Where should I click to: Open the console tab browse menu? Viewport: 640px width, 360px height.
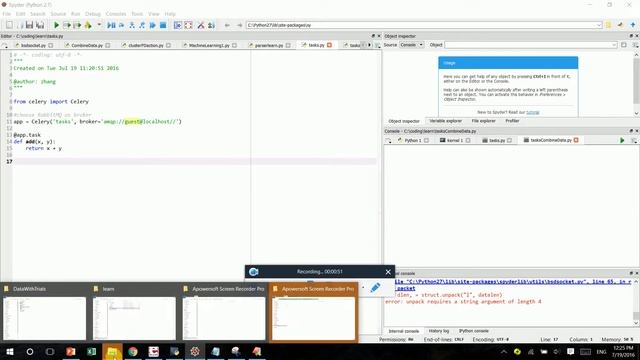click(388, 140)
